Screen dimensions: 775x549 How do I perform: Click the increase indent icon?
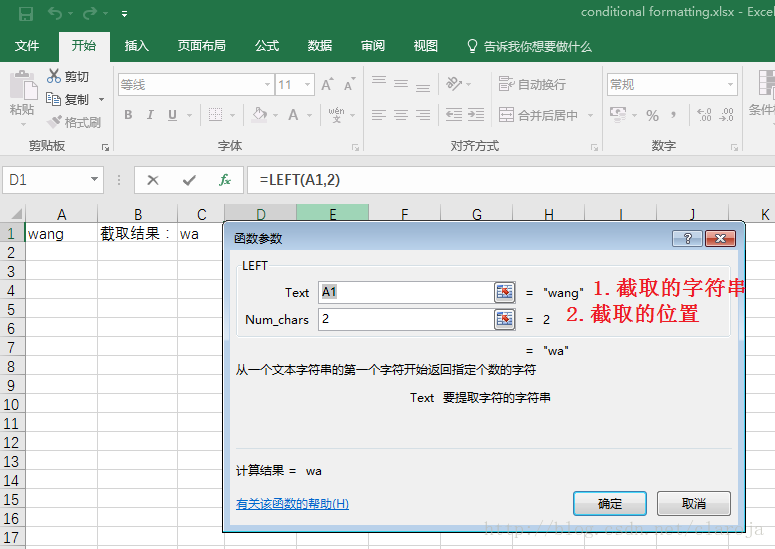pos(475,115)
